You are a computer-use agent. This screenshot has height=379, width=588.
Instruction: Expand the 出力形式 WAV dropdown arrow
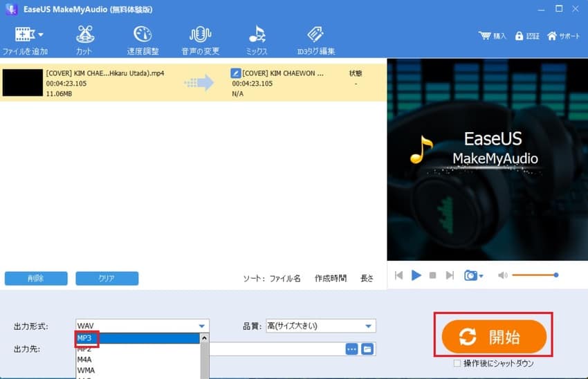(x=202, y=326)
